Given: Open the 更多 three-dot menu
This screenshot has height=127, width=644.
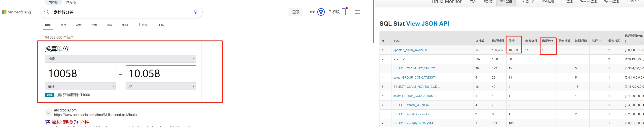Looking at the screenshot, I should (x=143, y=25).
